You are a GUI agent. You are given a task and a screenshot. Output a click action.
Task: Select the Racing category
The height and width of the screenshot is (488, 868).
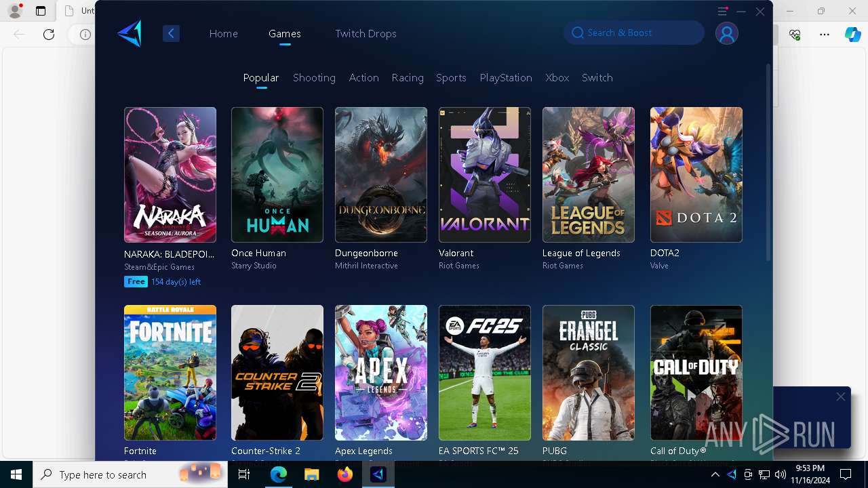click(x=408, y=78)
